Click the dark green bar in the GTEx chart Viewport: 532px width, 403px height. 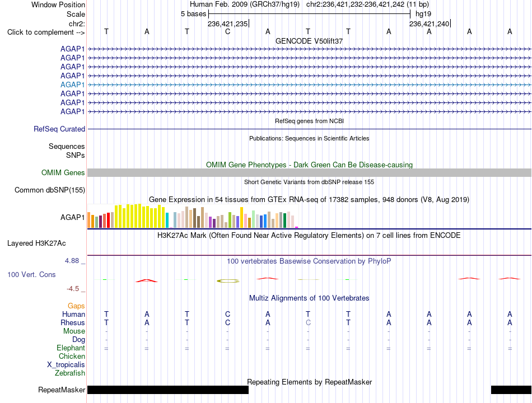click(x=284, y=220)
